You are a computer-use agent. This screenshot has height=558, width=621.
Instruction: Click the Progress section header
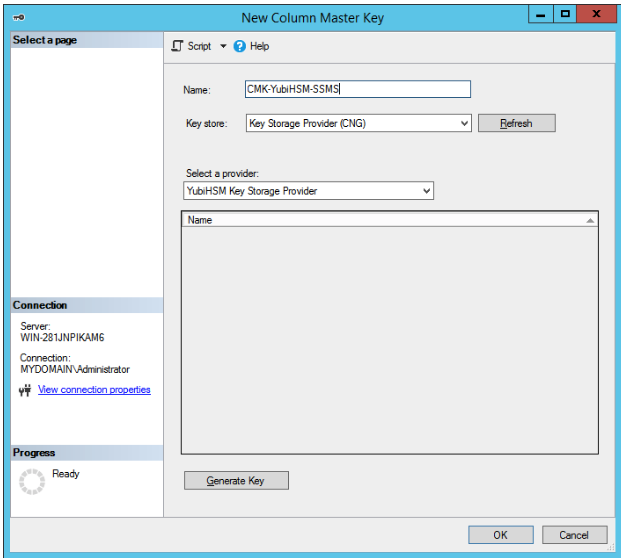point(86,453)
